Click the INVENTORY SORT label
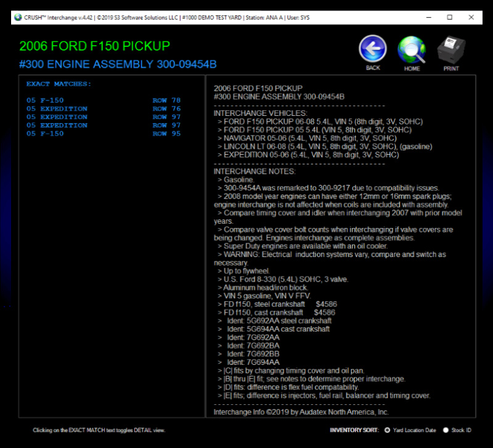Screen dimensions: 493x448 click(x=354, y=430)
